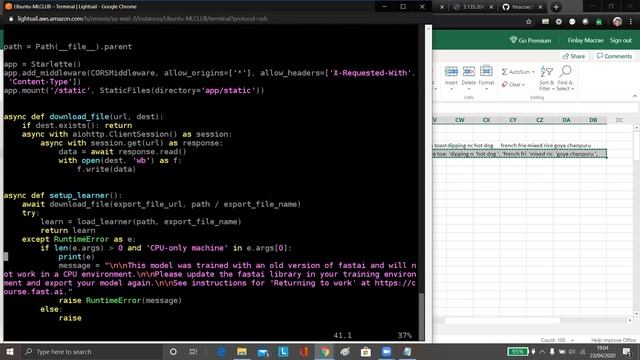Open notification center on taskbar
640x360 pixels.
pos(627,351)
